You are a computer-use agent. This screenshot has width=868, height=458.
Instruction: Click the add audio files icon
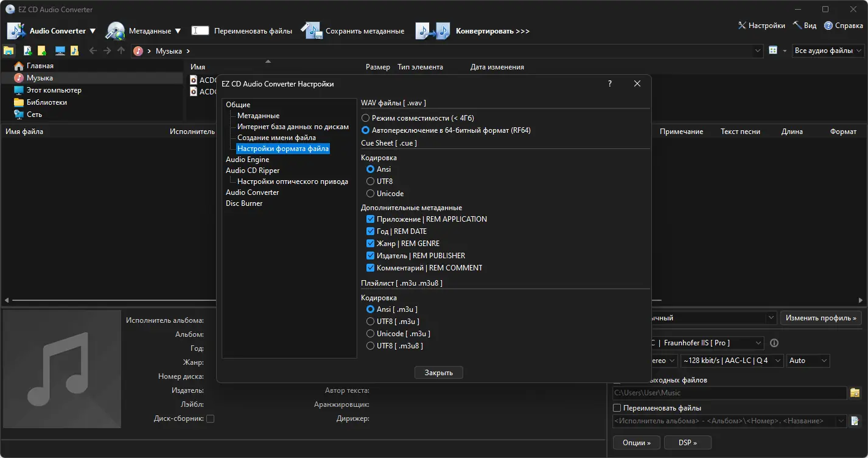28,51
